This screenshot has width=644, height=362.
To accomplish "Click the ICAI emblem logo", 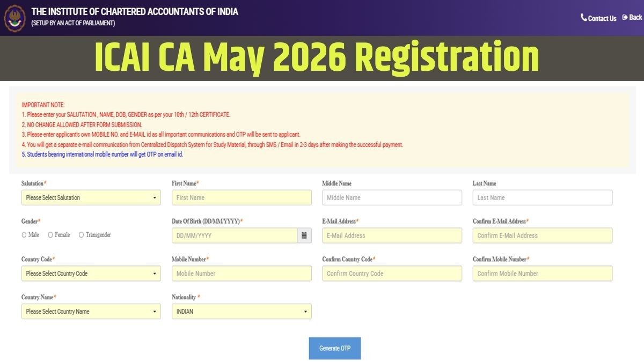I will (x=15, y=18).
